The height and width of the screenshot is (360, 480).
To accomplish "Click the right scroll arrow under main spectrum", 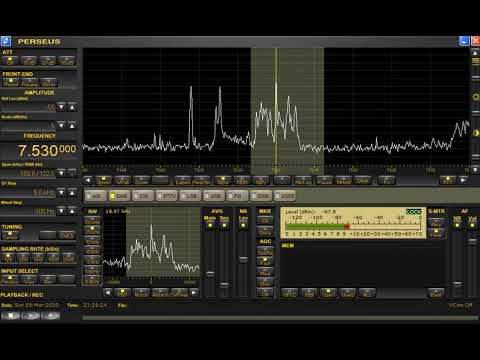I will click(x=463, y=180).
